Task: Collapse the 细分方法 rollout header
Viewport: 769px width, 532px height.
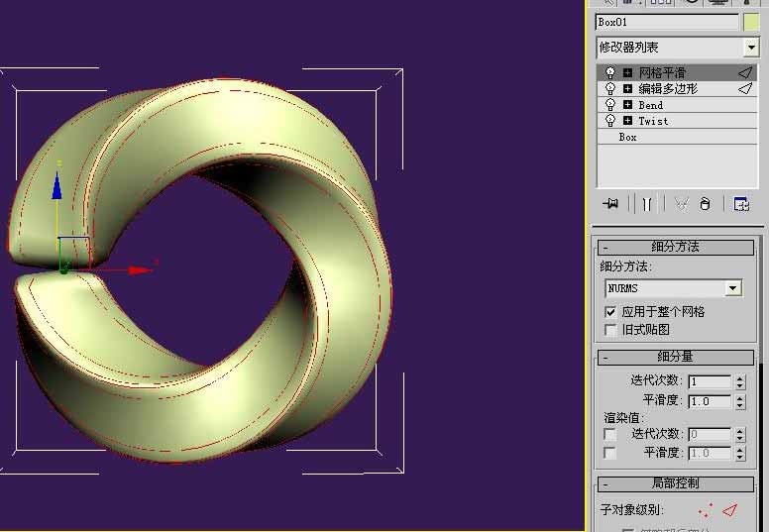Action: click(x=675, y=247)
